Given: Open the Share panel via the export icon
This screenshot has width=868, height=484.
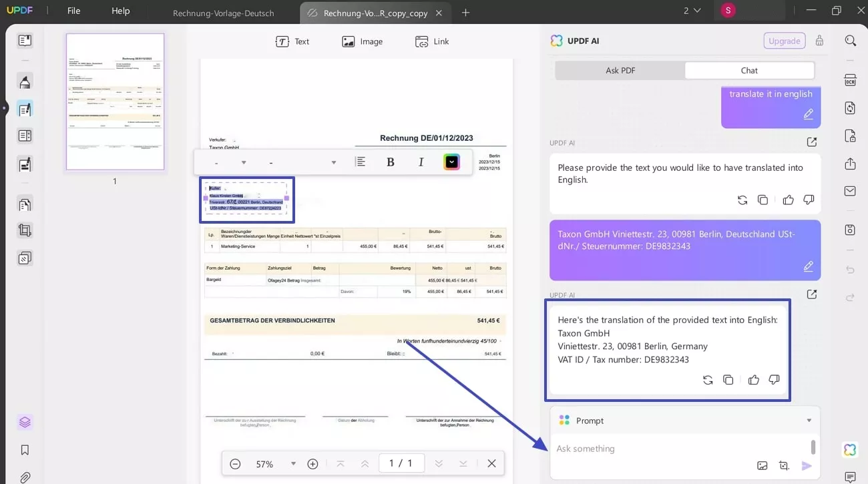Looking at the screenshot, I should point(850,164).
